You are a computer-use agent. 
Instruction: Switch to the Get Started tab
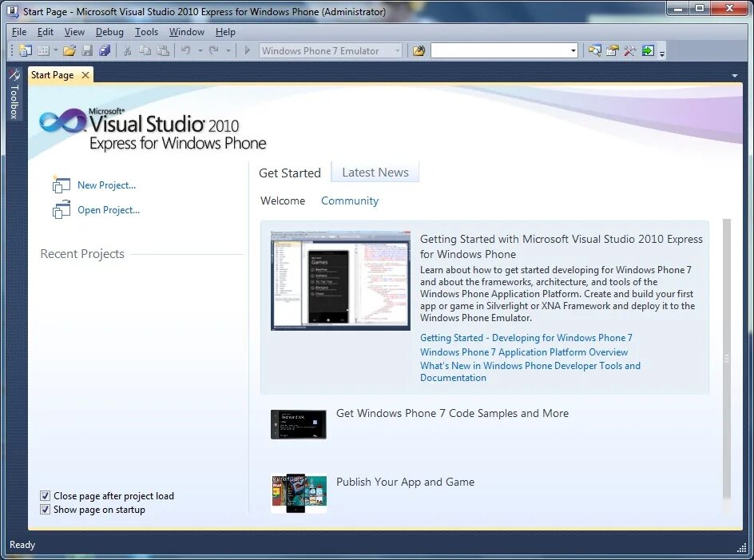pos(289,173)
